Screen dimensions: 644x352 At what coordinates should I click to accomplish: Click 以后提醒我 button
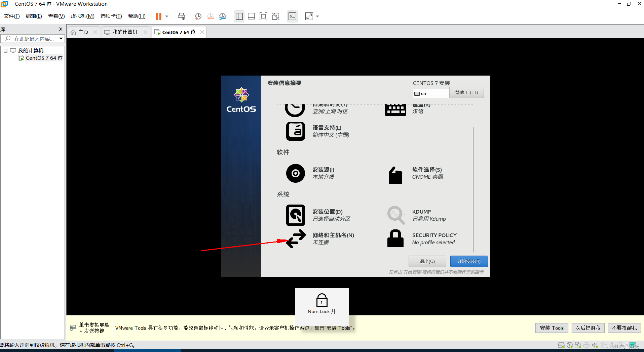point(588,328)
